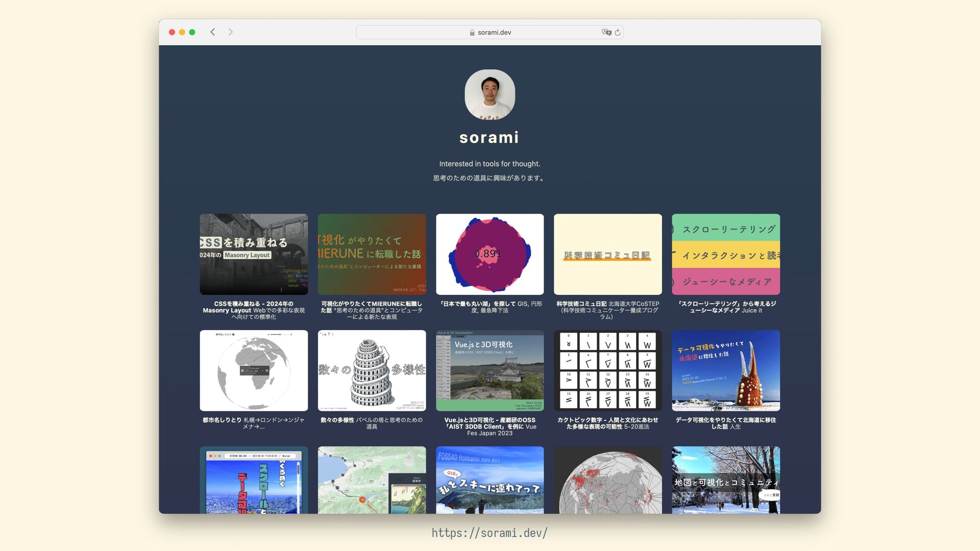This screenshot has width=980, height=551.
Task: Click the 都市名しりとり title link
Action: (222, 420)
